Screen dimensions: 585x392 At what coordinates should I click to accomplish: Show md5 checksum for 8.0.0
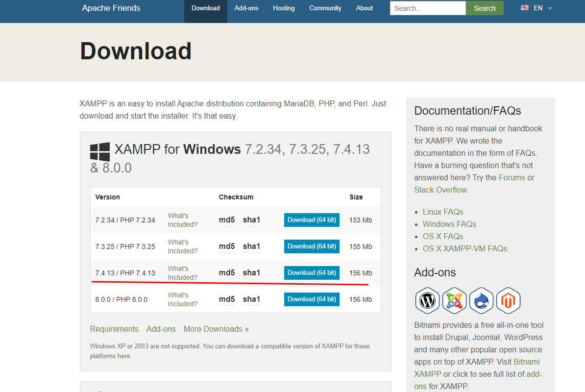(227, 299)
